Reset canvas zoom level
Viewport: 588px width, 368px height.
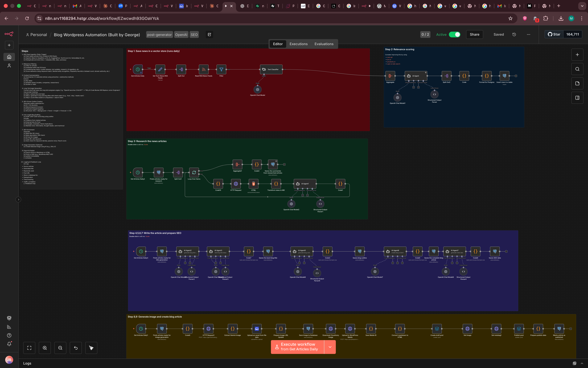(76, 348)
